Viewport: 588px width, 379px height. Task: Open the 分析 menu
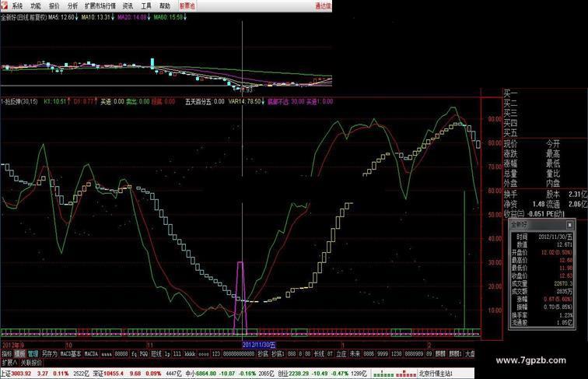(73, 5)
